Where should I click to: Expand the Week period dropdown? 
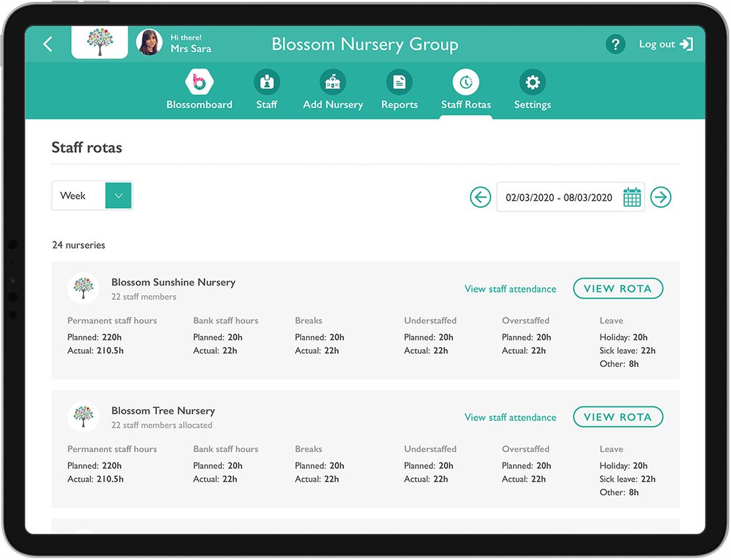point(119,196)
